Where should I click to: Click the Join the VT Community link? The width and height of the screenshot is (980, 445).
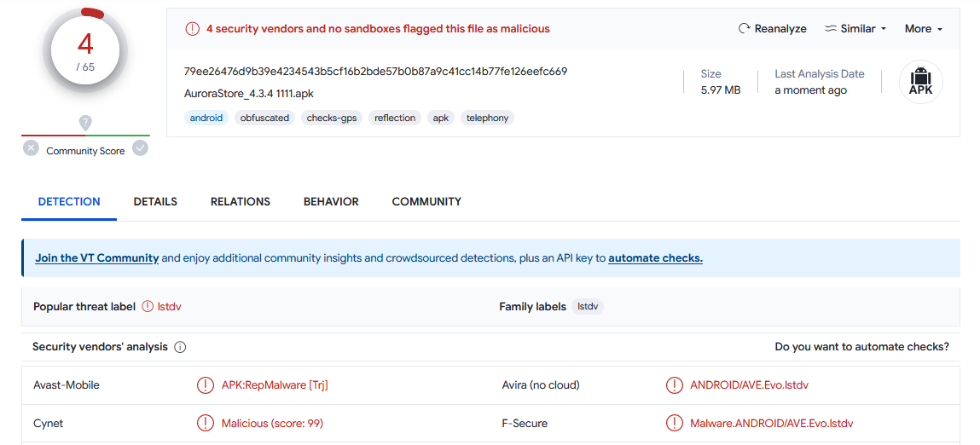click(x=97, y=257)
